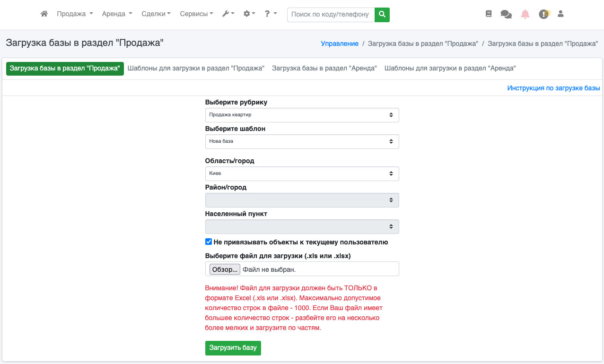Screen dimensions: 604x364
Task: Open the wrench tools menu
Action: click(228, 14)
